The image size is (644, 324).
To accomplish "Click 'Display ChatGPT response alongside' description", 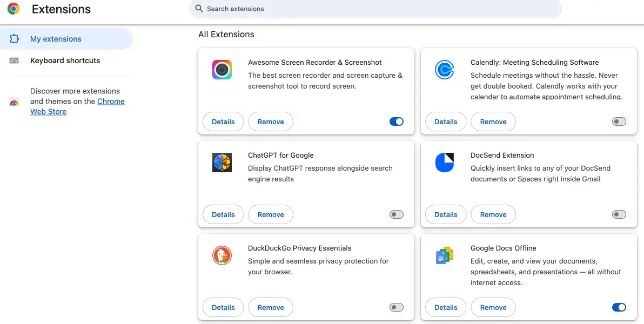I will click(320, 174).
